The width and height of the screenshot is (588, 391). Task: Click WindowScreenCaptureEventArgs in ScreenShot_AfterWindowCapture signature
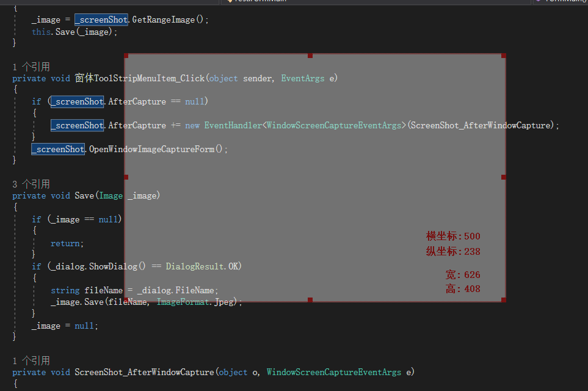(x=334, y=372)
